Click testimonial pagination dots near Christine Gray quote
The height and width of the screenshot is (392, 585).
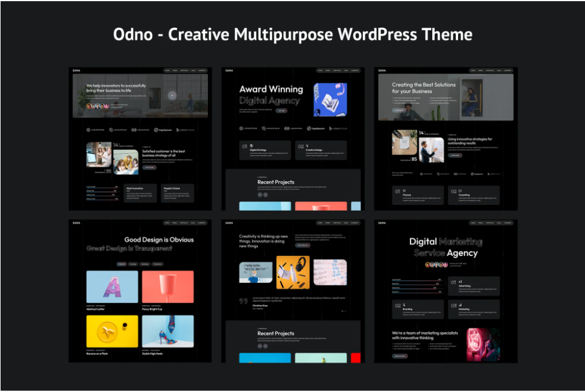click(344, 311)
